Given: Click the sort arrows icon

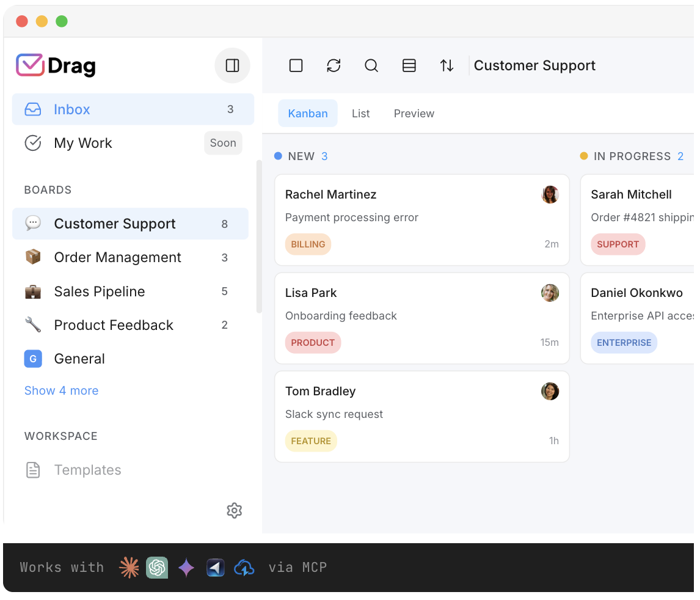Looking at the screenshot, I should tap(447, 65).
